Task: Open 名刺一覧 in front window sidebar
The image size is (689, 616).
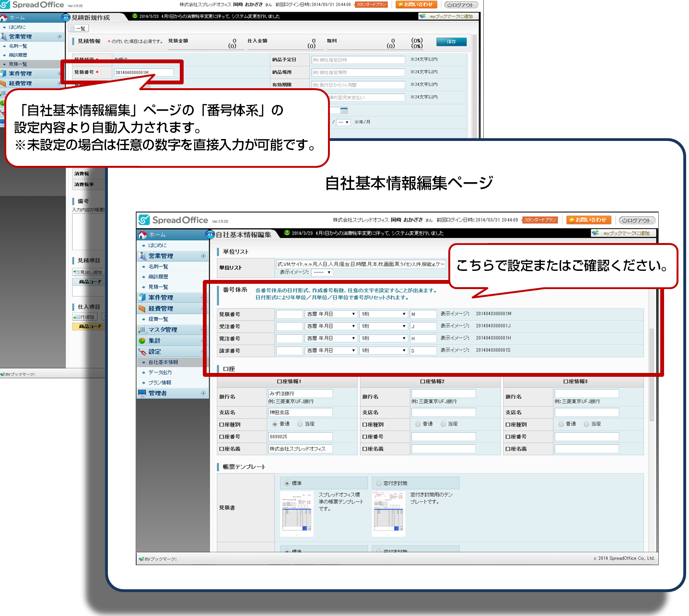Action: pos(158,267)
